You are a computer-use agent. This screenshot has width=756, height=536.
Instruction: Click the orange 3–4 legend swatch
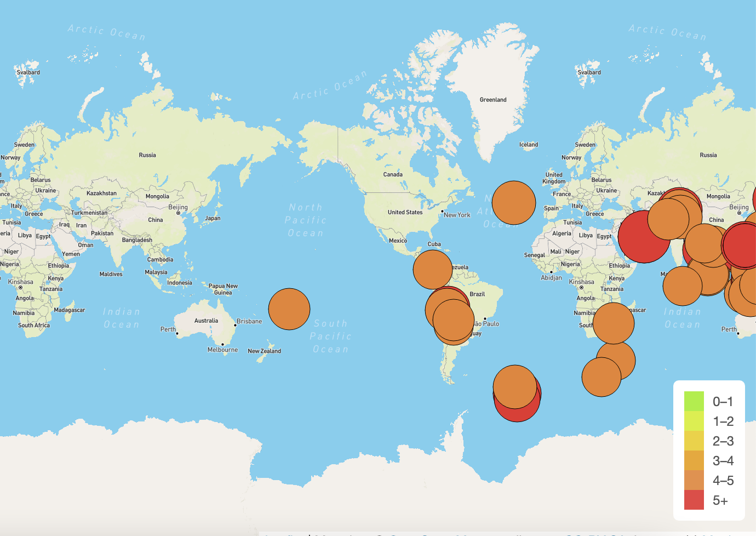(x=694, y=460)
